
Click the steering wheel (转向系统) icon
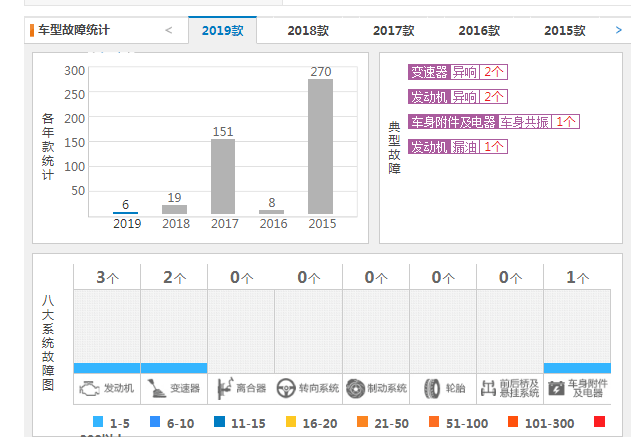pos(286,389)
